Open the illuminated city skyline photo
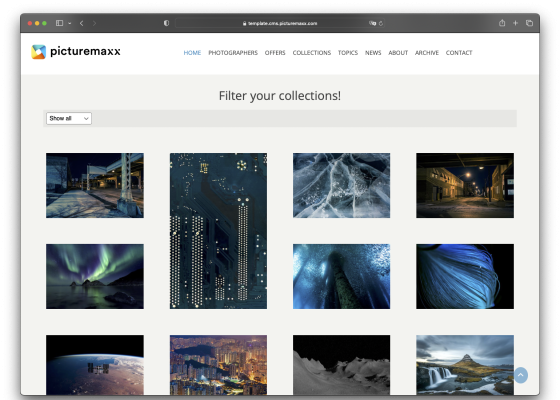This screenshot has width=560, height=400. (x=218, y=365)
